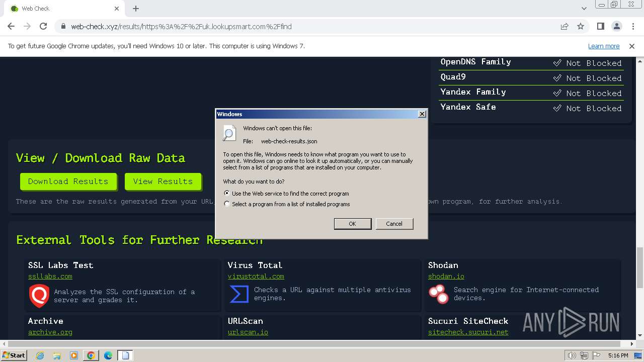Click the Quad9 row label
The image size is (644, 362).
453,77
